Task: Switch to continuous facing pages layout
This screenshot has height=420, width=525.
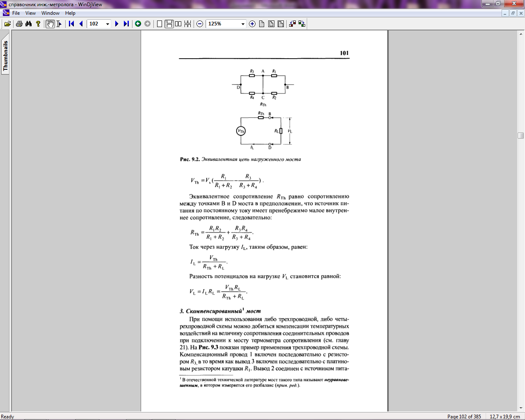Action: tap(187, 24)
